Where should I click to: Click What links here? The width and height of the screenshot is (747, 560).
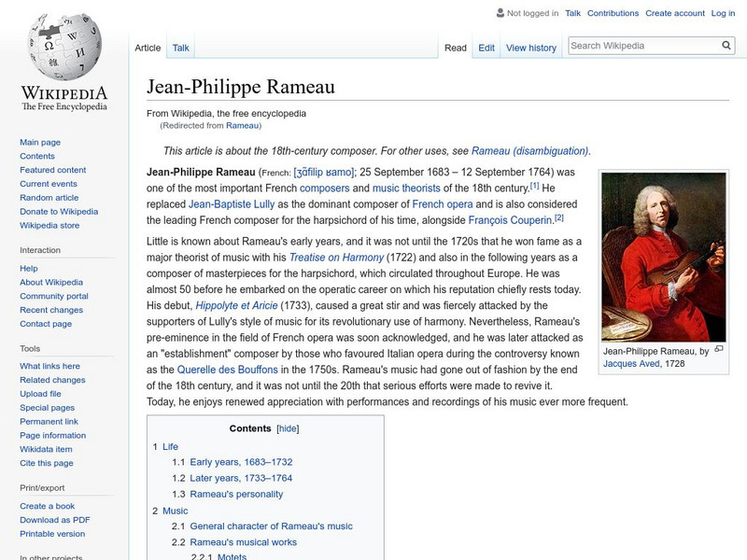click(49, 366)
